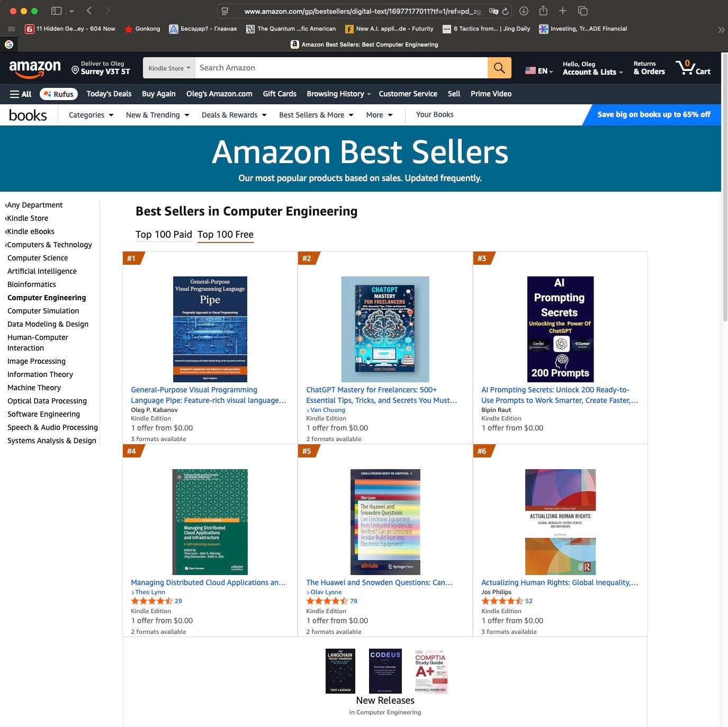The width and height of the screenshot is (728, 727).
Task: Click the ChatGPT Mastery for Freelancers cover
Action: click(385, 329)
